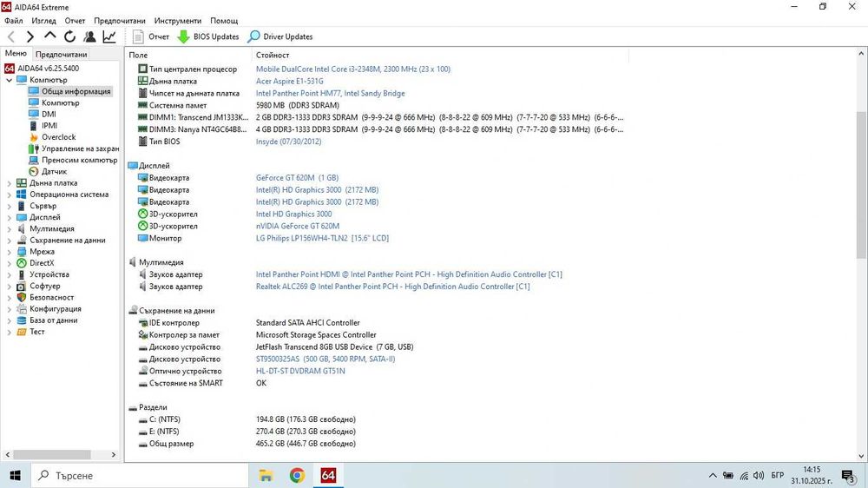Open the ST9500325AS disk link
Screen dimensions: 868x488
325,359
